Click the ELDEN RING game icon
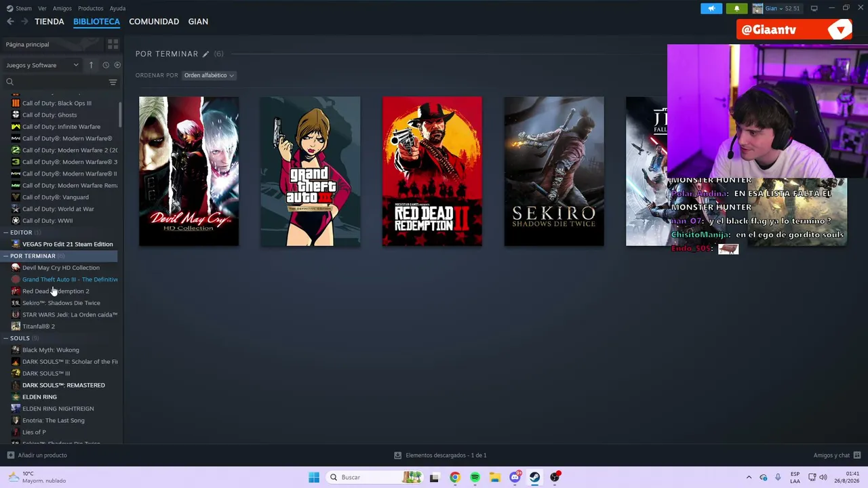Viewport: 868px width, 488px height. coord(16,396)
